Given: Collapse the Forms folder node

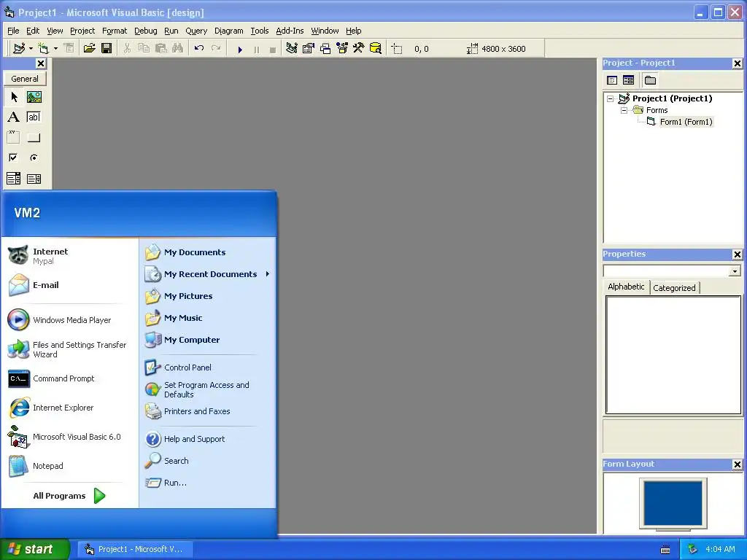Looking at the screenshot, I should (x=624, y=111).
